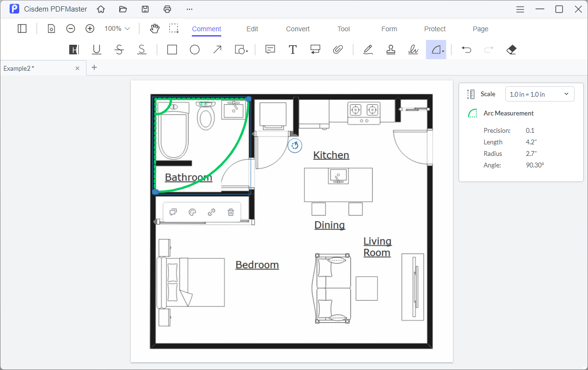The width and height of the screenshot is (588, 370).
Task: Click the rotate handle near Kitchen
Action: coord(295,146)
